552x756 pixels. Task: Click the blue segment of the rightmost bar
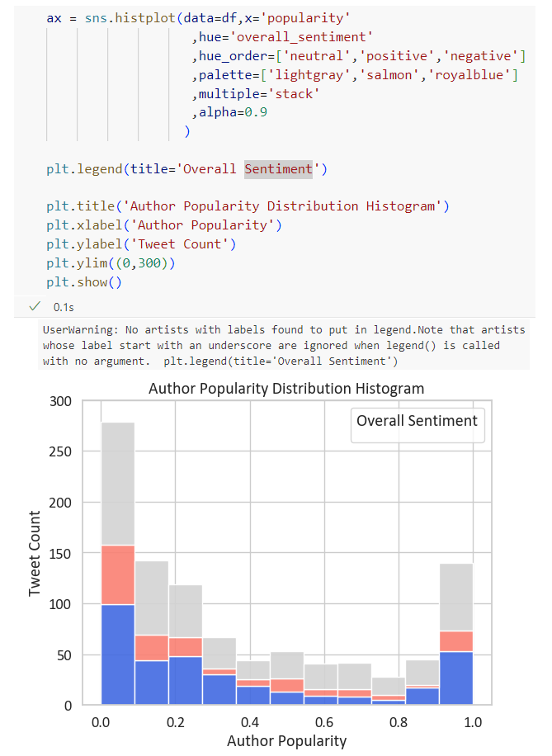455,678
